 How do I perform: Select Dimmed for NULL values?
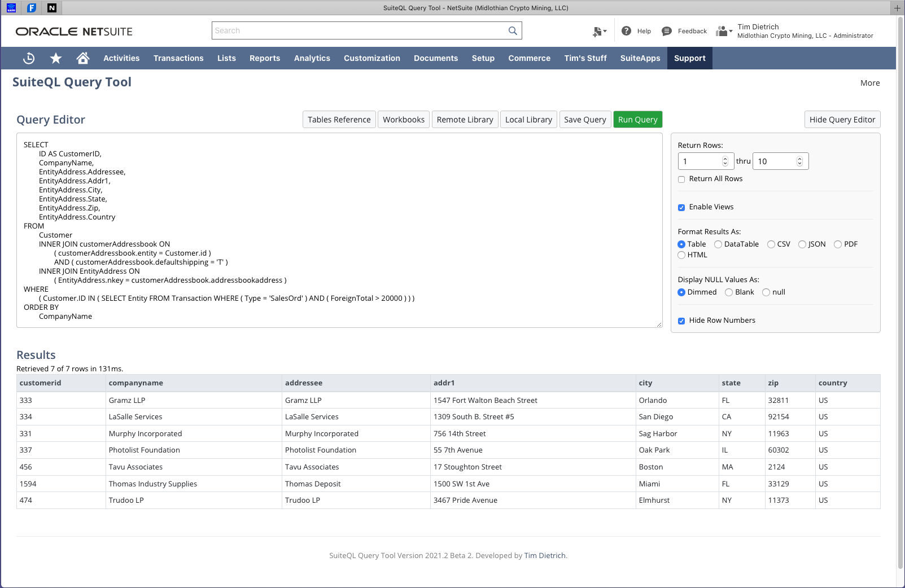[681, 292]
